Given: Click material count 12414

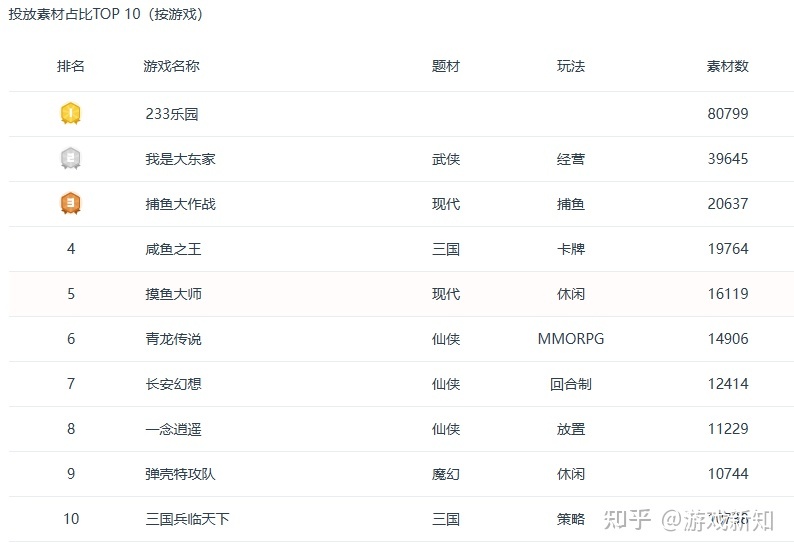Looking at the screenshot, I should [x=728, y=384].
